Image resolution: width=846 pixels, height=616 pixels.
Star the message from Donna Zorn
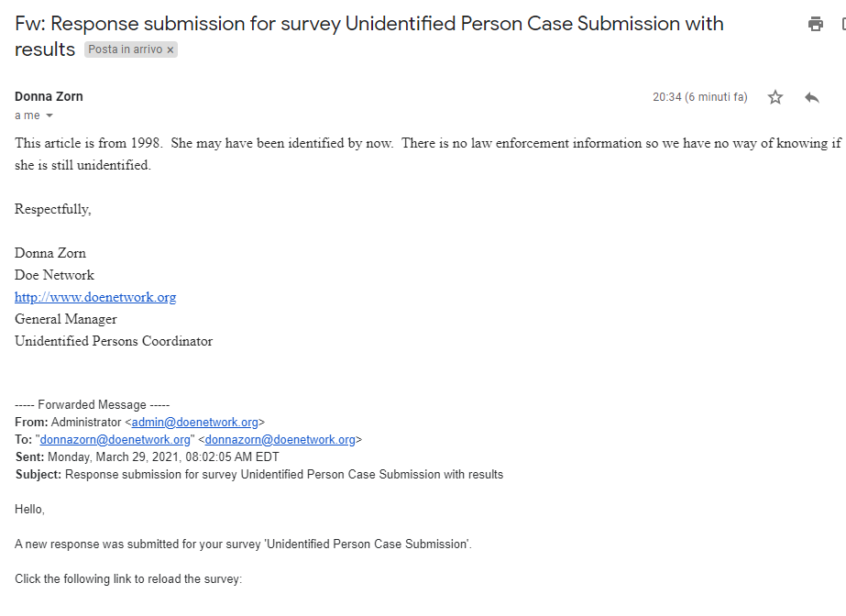(775, 97)
